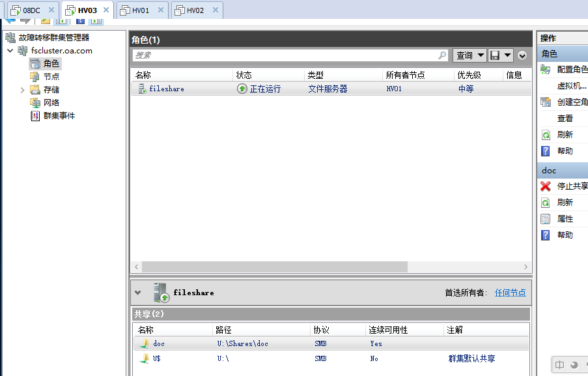Click the 中等 priority cell
The width and height of the screenshot is (588, 376).
[466, 89]
